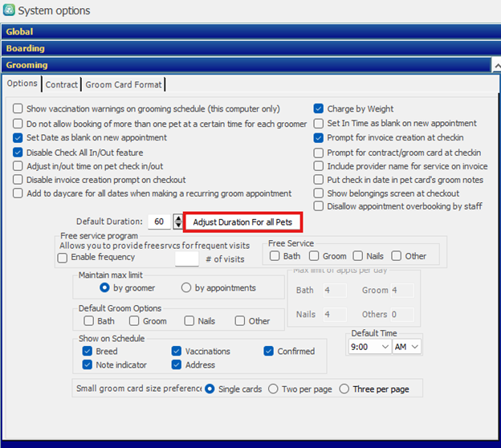Uncheck Set Date as blank on new appointment

point(18,138)
